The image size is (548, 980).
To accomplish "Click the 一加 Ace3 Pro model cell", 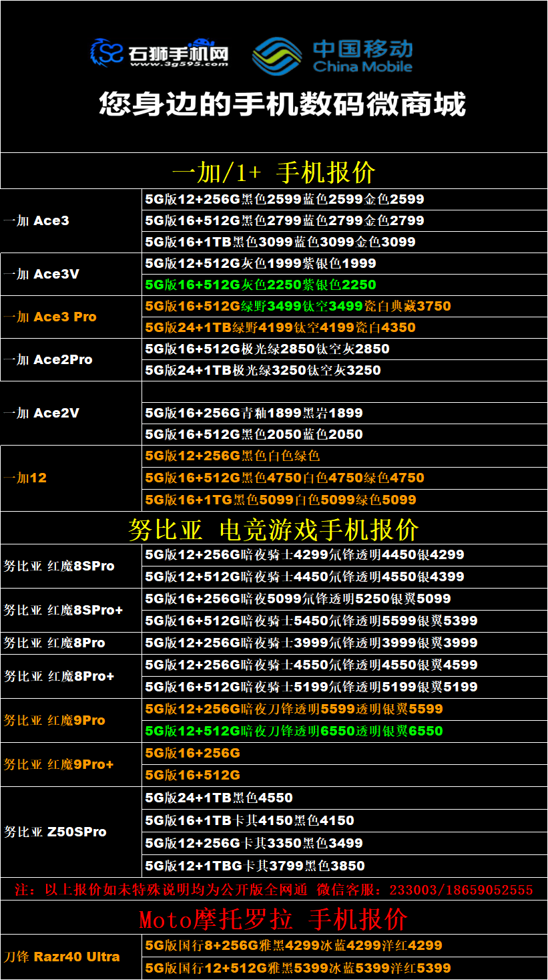I will [x=71, y=317].
